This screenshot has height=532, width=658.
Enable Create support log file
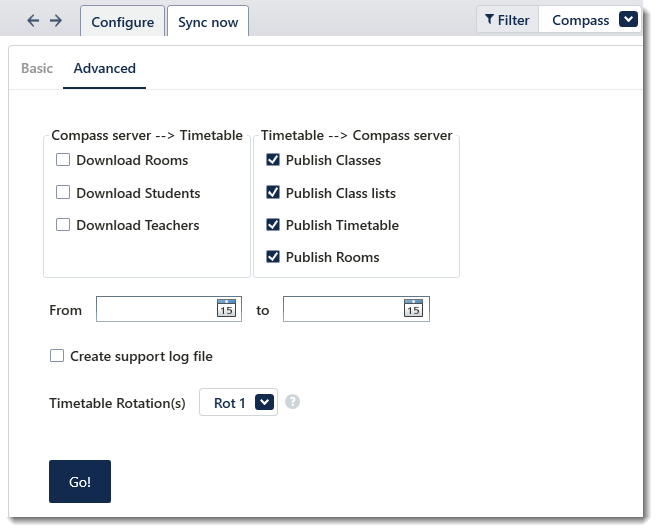click(57, 356)
